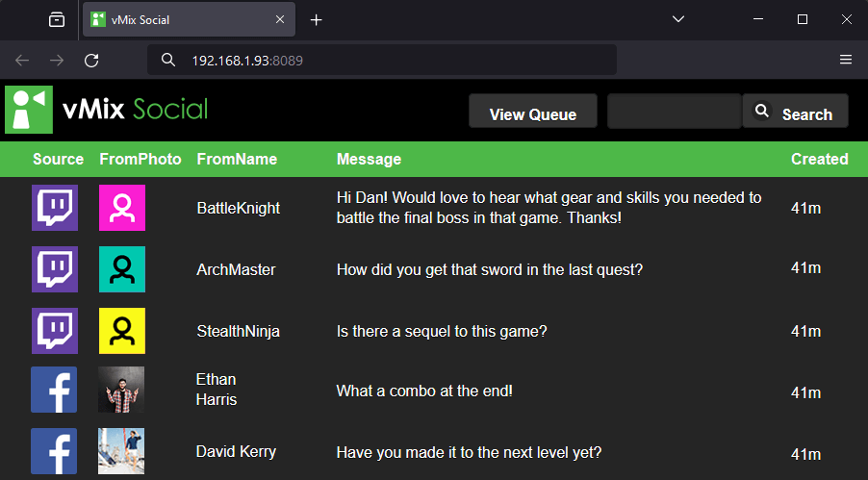
Task: Click StealthNinja's Twitch source icon
Action: (x=55, y=331)
